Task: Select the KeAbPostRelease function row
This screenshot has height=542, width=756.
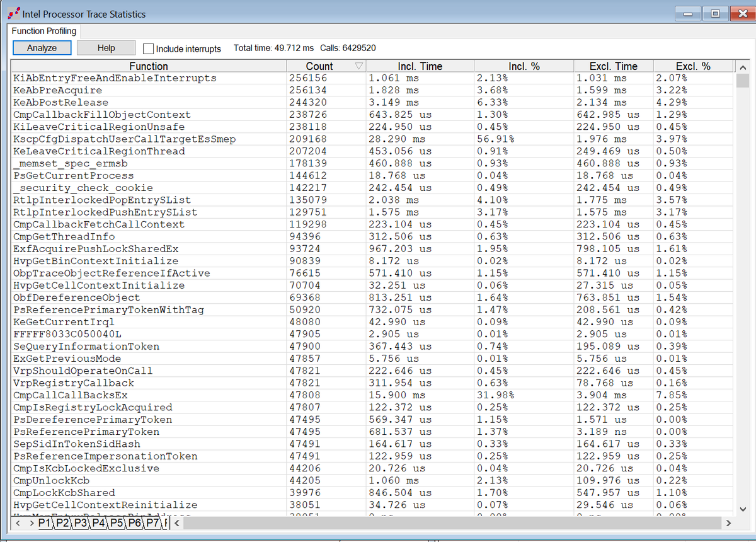Action: pyautogui.click(x=373, y=103)
